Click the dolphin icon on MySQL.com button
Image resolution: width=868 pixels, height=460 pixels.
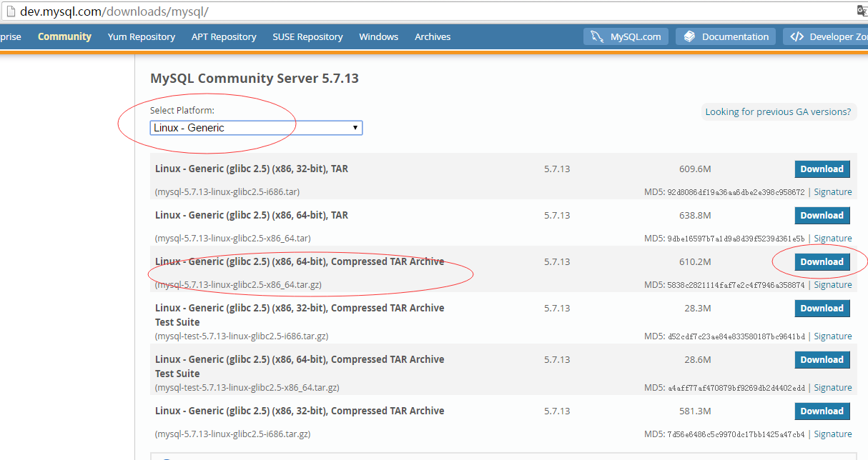(x=597, y=36)
